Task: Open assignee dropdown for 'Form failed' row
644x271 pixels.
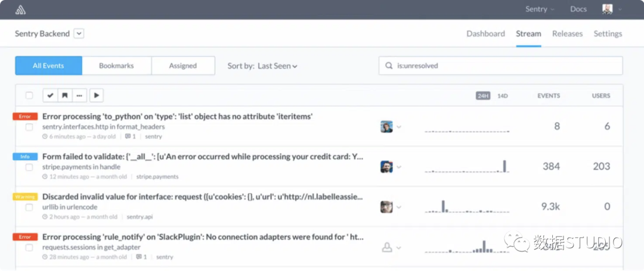Action: click(399, 167)
